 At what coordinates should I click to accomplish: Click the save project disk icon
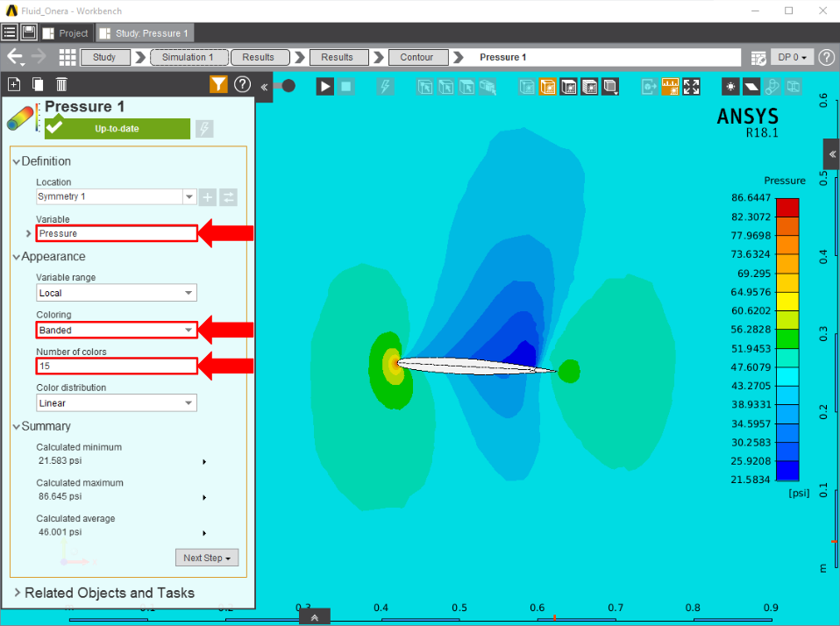tap(28, 32)
